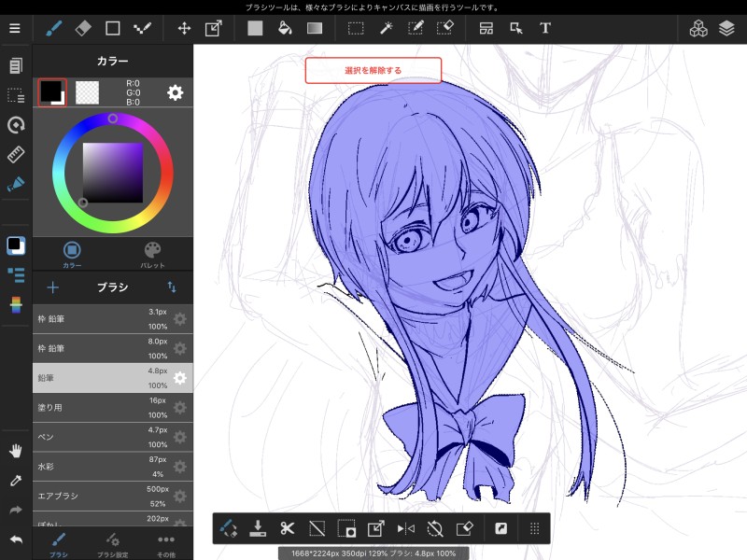Click the redo arrow
This screenshot has height=560, width=747.
click(x=16, y=510)
